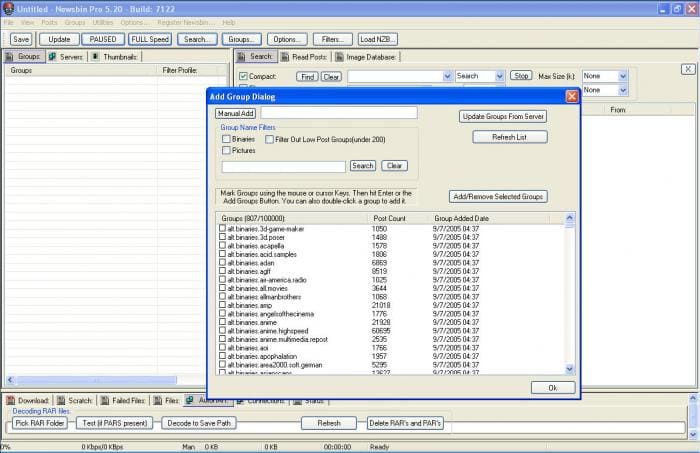700x453 pixels.
Task: Click the FULL Speed button
Action: pyautogui.click(x=150, y=39)
